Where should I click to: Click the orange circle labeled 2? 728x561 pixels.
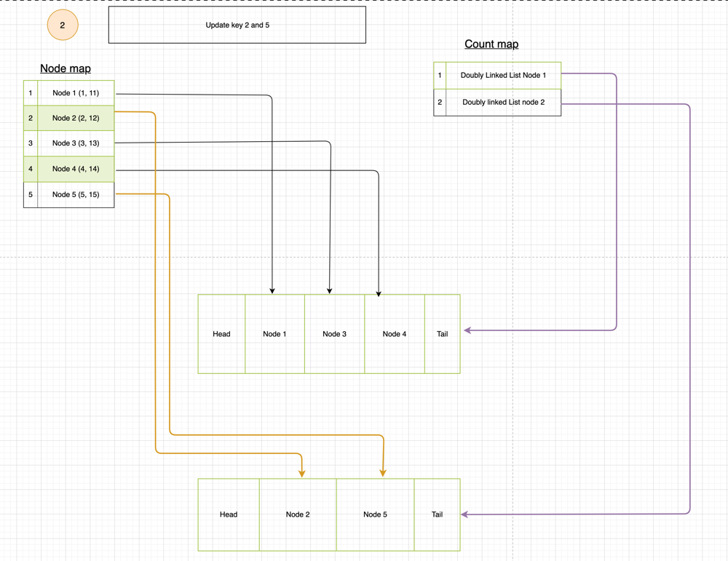pyautogui.click(x=63, y=25)
